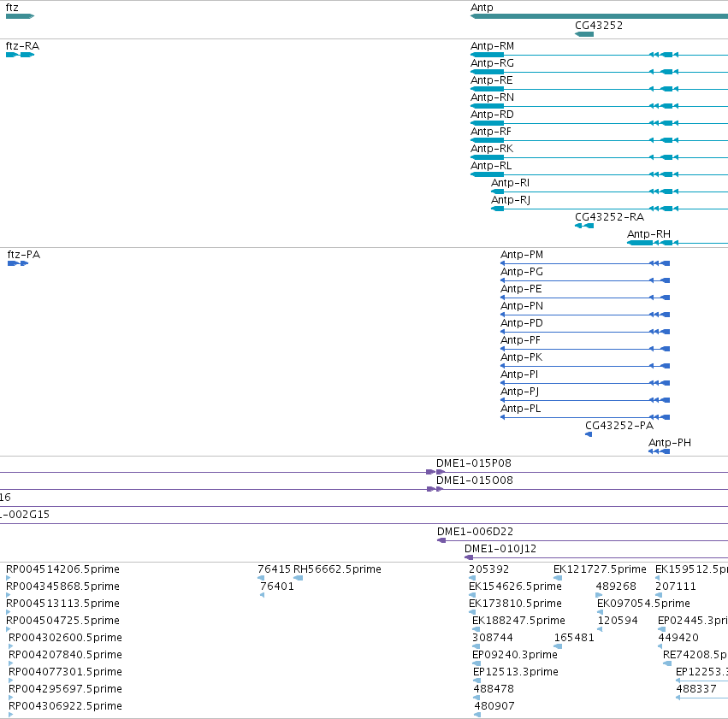Click the CG43252 gene label

[599, 26]
